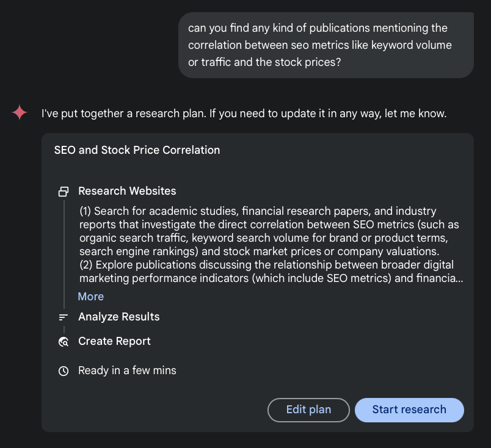The height and width of the screenshot is (448, 491).
Task: Click the Ready in a few mins status text
Action: pos(127,370)
